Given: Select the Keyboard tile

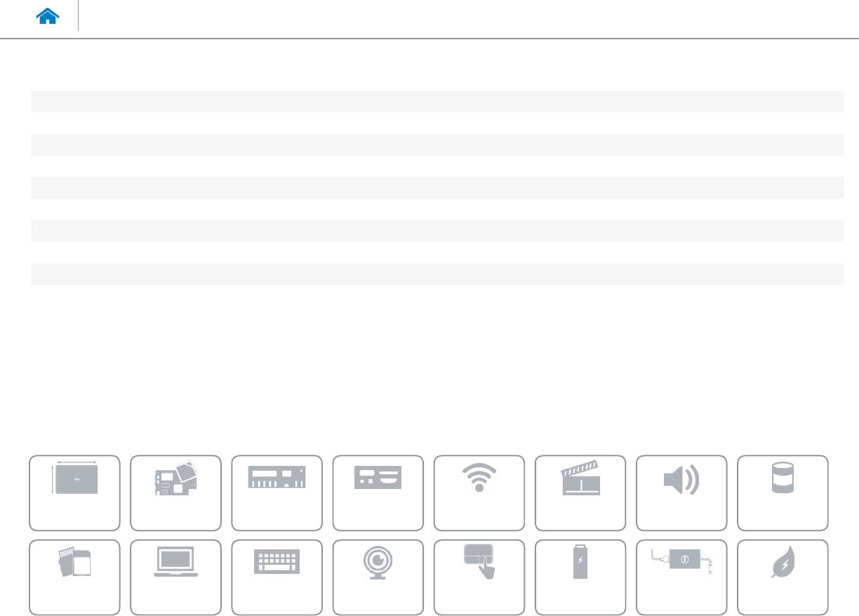Looking at the screenshot, I should point(277,577).
